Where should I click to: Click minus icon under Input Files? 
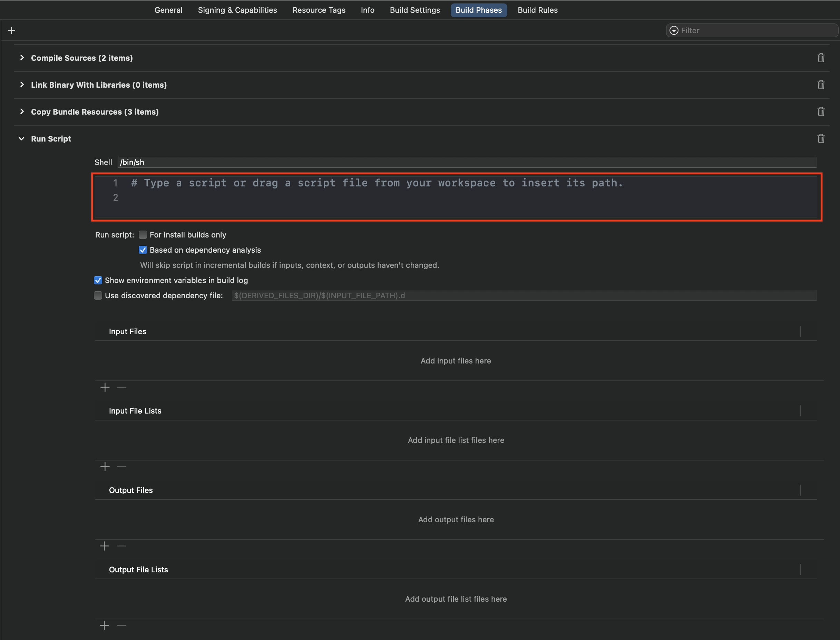(x=121, y=387)
